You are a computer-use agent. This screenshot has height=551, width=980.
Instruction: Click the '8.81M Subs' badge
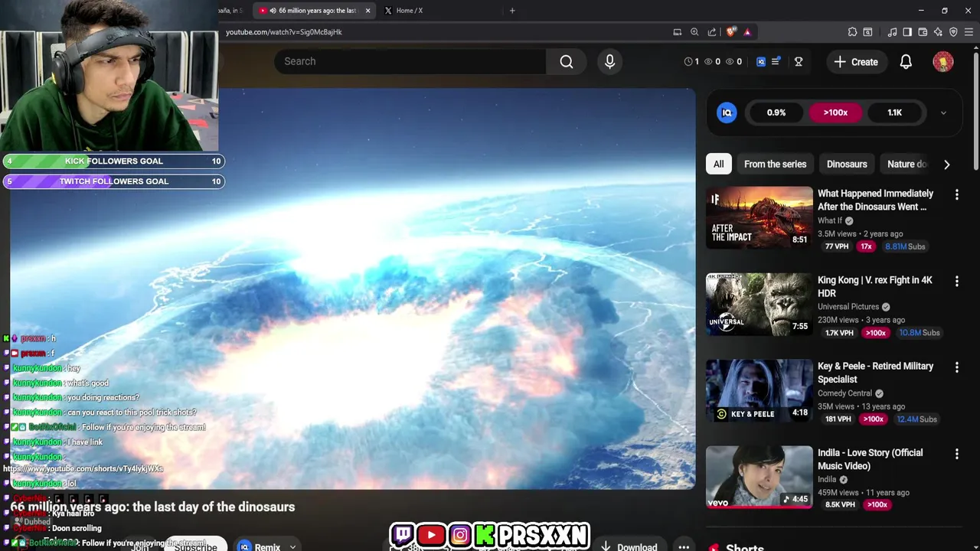click(905, 246)
